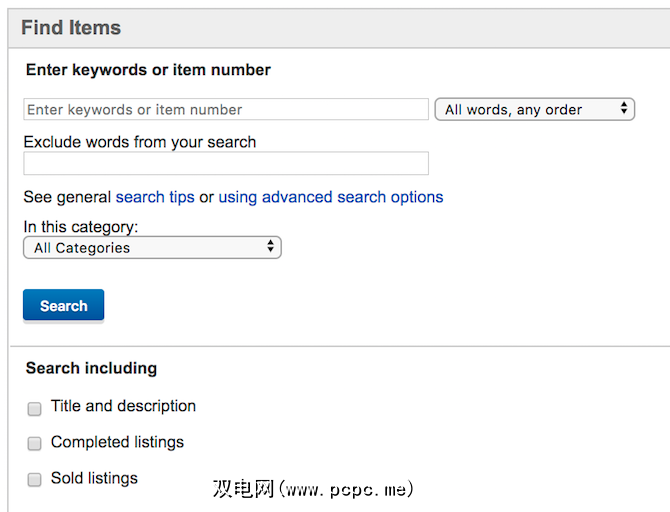Screen dimensions: 670x512
Task: Click the keywords or item number input field
Action: pos(226,110)
